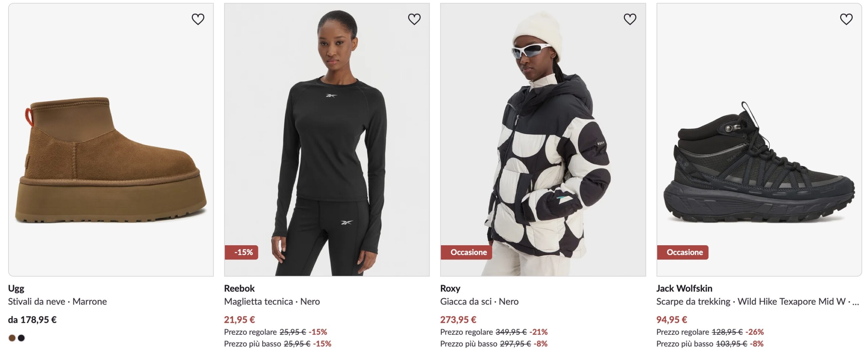
Task: Choose the black color swatch for Ugg
Action: point(21,338)
